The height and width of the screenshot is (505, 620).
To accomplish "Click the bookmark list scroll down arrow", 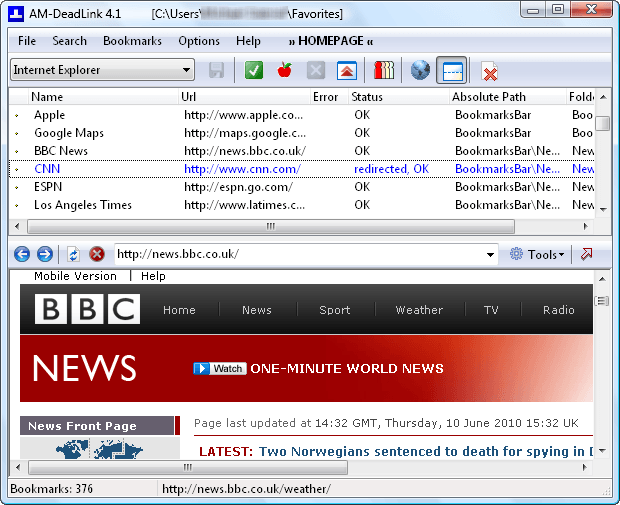I will coord(603,210).
